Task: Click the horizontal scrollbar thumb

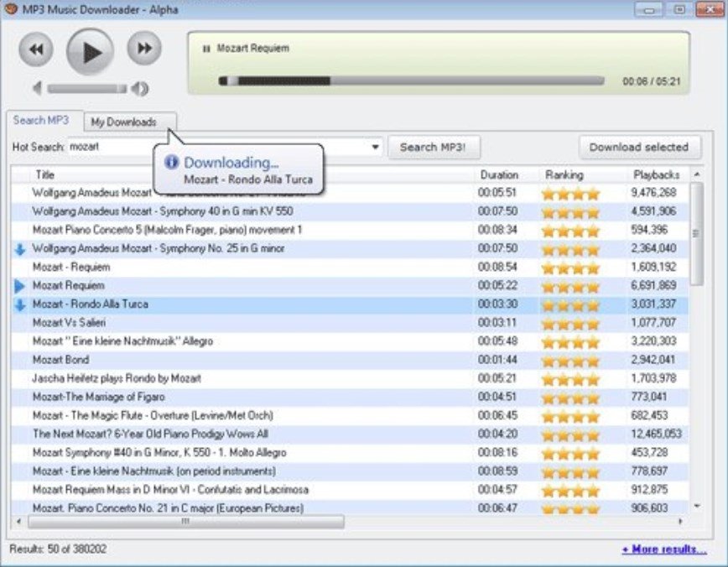Action: [185, 522]
